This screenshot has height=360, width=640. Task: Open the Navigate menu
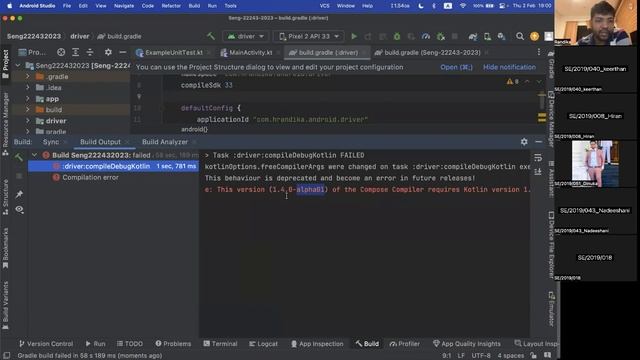124,6
